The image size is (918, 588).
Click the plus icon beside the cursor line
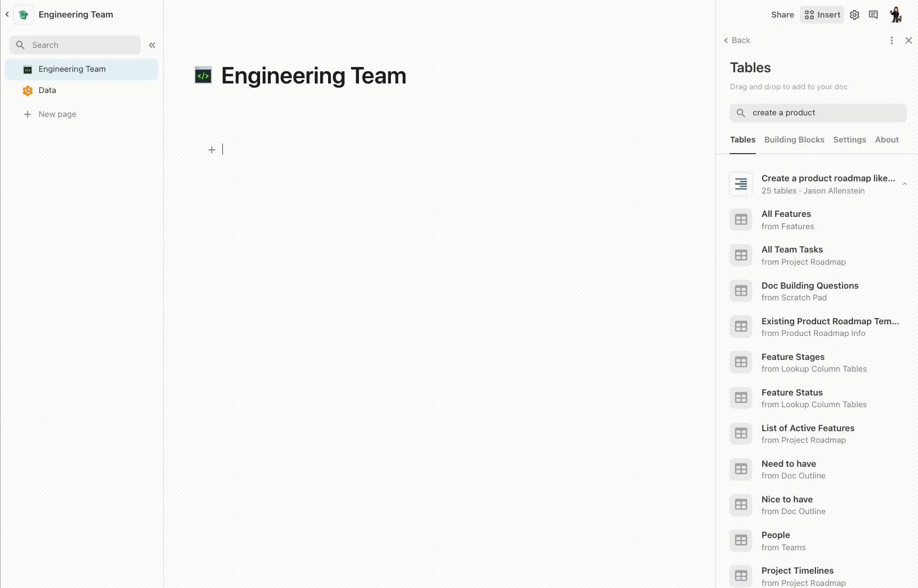point(212,150)
